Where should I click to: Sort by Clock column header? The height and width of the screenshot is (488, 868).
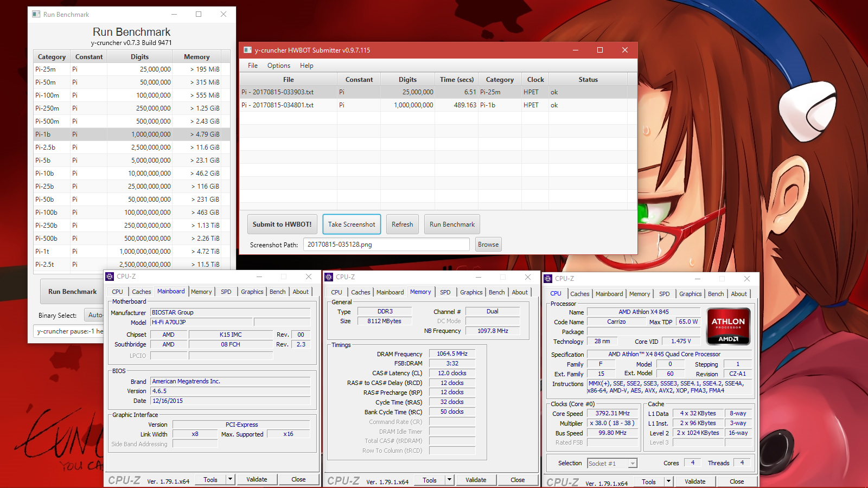[x=535, y=80]
